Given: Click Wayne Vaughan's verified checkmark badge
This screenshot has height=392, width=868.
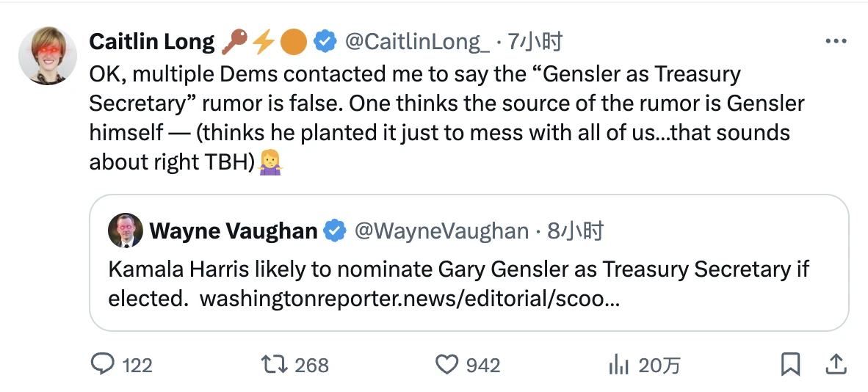Looking at the screenshot, I should 336,231.
